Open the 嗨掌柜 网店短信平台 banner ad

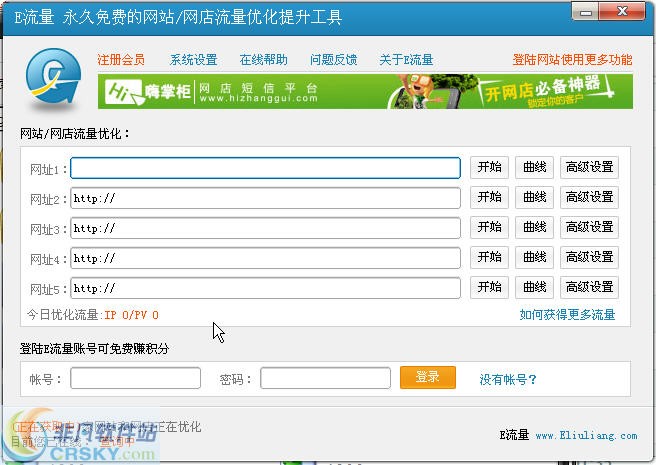tap(365, 92)
